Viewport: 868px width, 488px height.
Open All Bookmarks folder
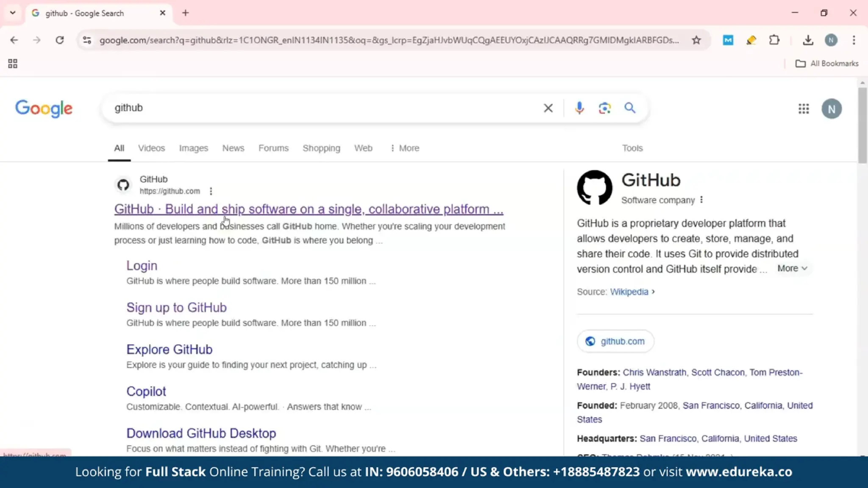[x=827, y=64]
